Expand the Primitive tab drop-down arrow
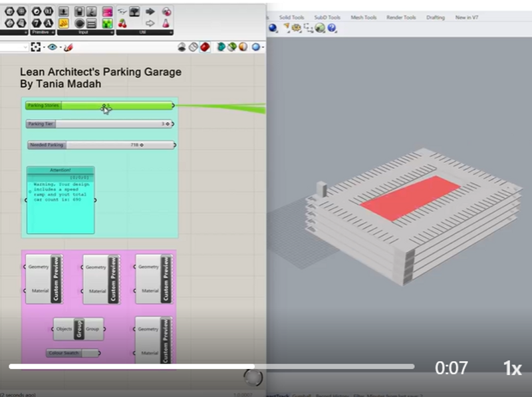Viewport: 532px width, 397px height. pos(52,32)
